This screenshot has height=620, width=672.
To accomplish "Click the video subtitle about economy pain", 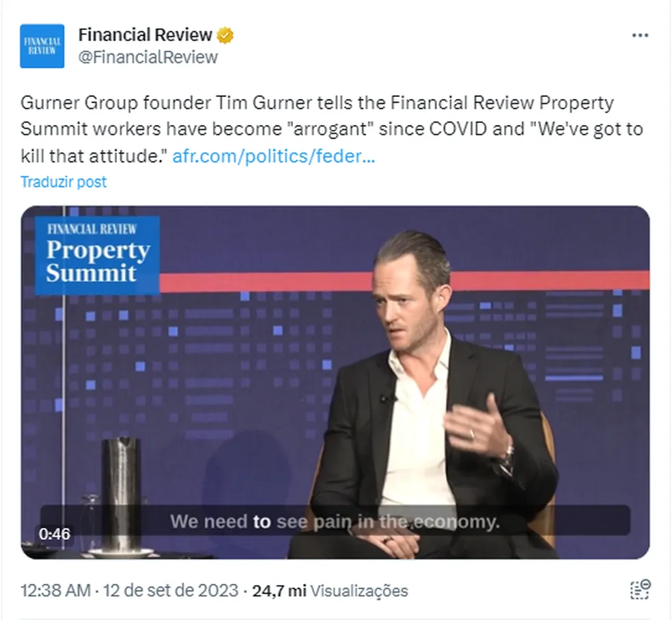I will tap(335, 522).
